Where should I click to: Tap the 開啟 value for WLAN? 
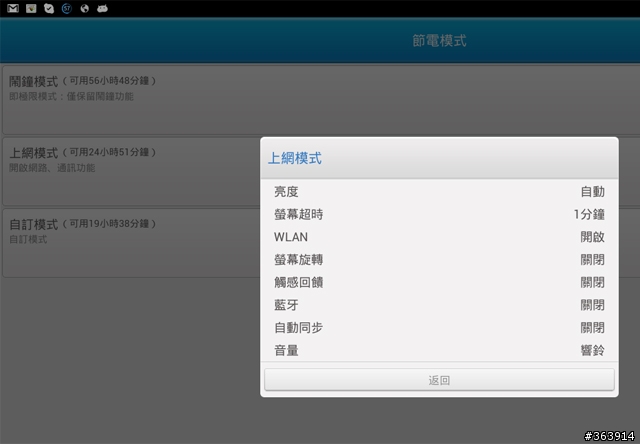coord(593,237)
